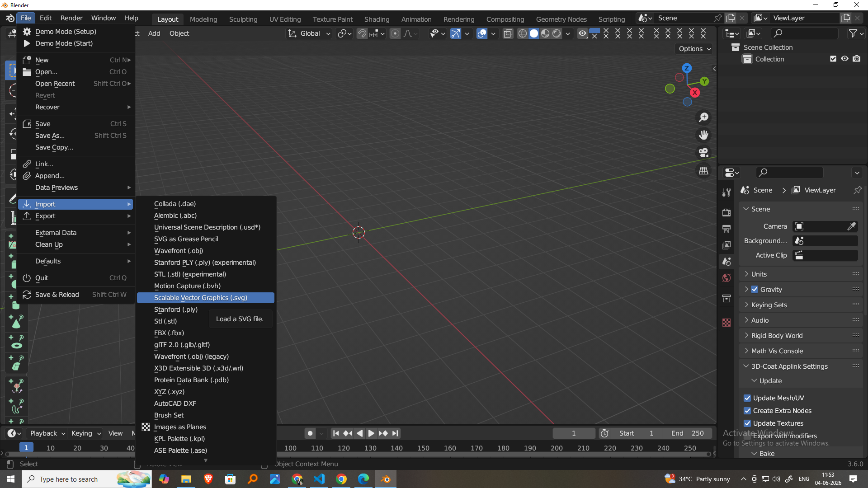Click the outliner filter funnel icon

[853, 33]
